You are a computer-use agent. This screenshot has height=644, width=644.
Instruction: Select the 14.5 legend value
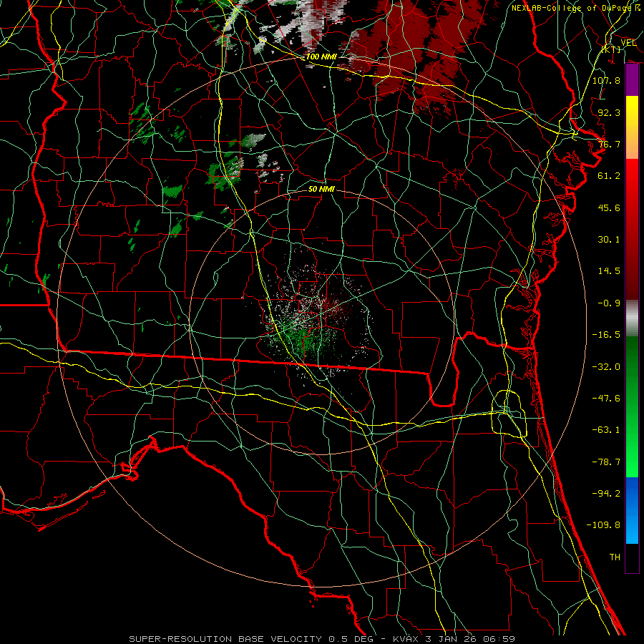(x=609, y=271)
